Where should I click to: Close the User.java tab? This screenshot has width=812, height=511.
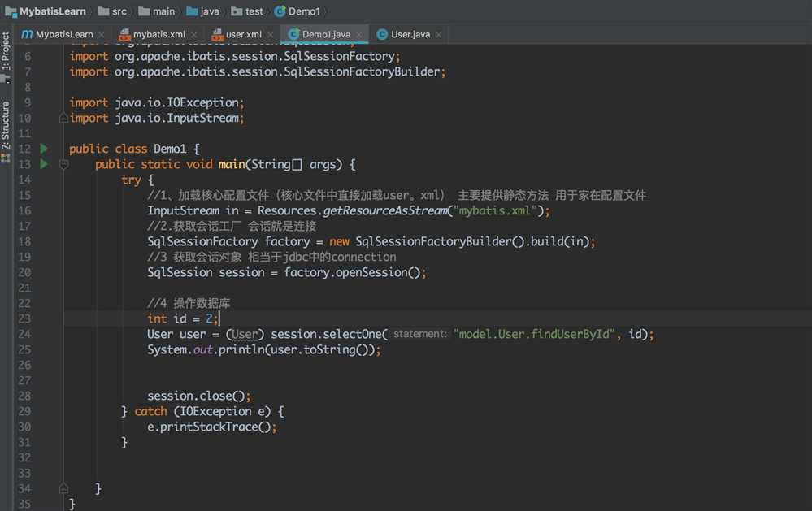pos(439,35)
